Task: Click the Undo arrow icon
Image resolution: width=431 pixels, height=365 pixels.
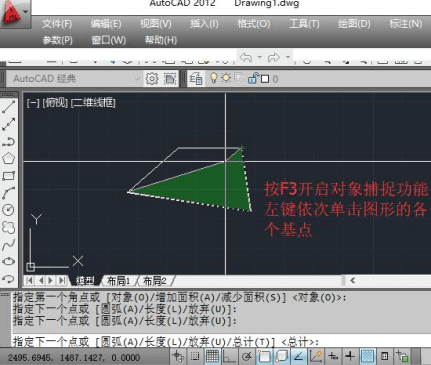Action: coord(246,57)
